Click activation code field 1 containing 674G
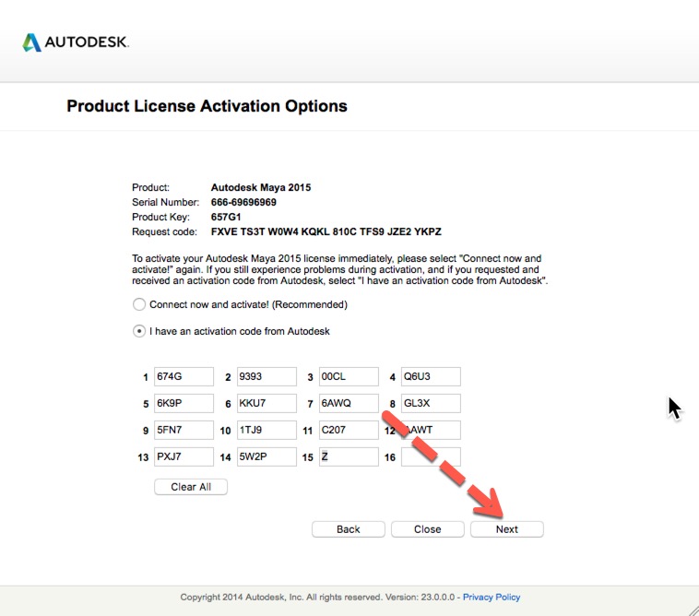 (184, 376)
